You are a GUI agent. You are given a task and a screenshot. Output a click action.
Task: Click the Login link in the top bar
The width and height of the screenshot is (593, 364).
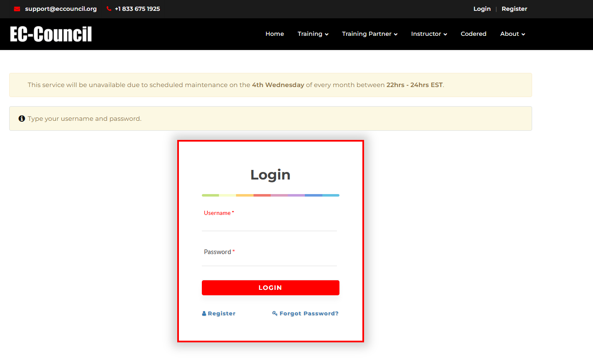(x=482, y=9)
